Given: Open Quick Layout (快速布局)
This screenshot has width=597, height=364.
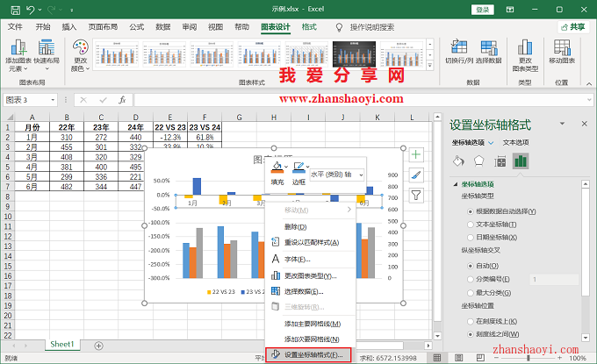Looking at the screenshot, I should tap(47, 55).
